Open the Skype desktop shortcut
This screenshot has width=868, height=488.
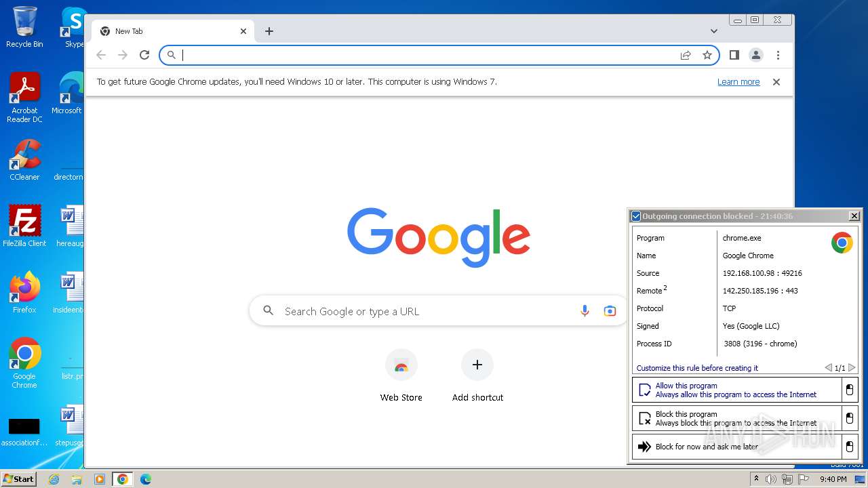point(73,27)
